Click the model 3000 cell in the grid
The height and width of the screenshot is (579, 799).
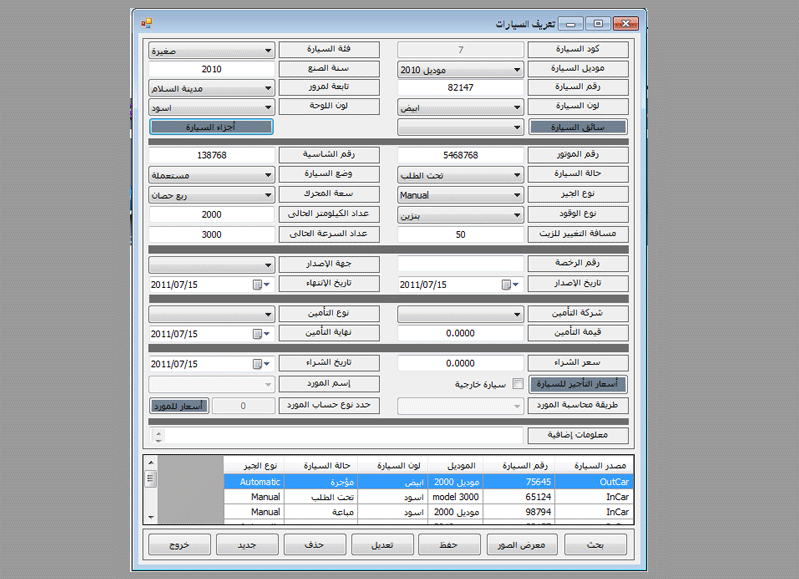tap(456, 497)
